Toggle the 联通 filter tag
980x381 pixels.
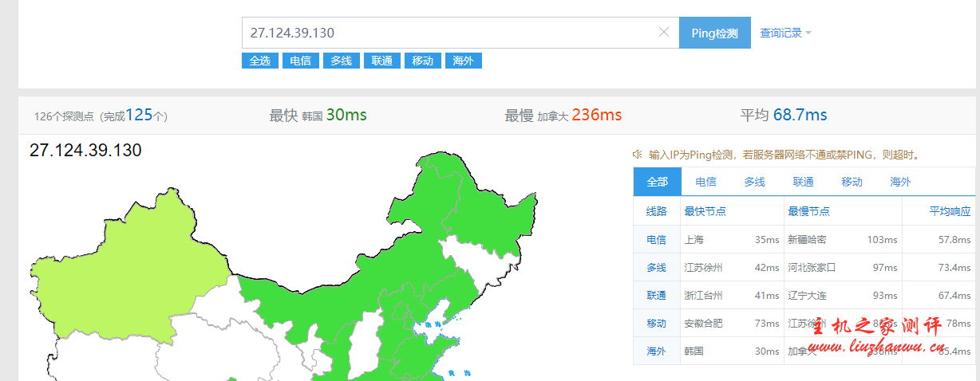(x=382, y=61)
